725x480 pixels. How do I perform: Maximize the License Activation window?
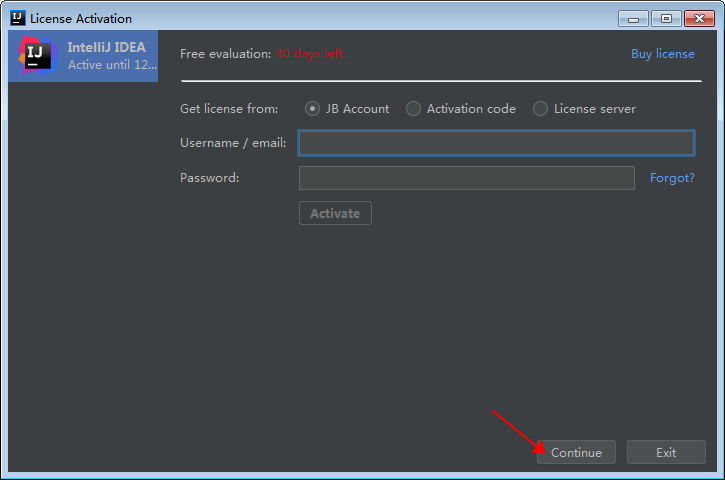point(665,18)
